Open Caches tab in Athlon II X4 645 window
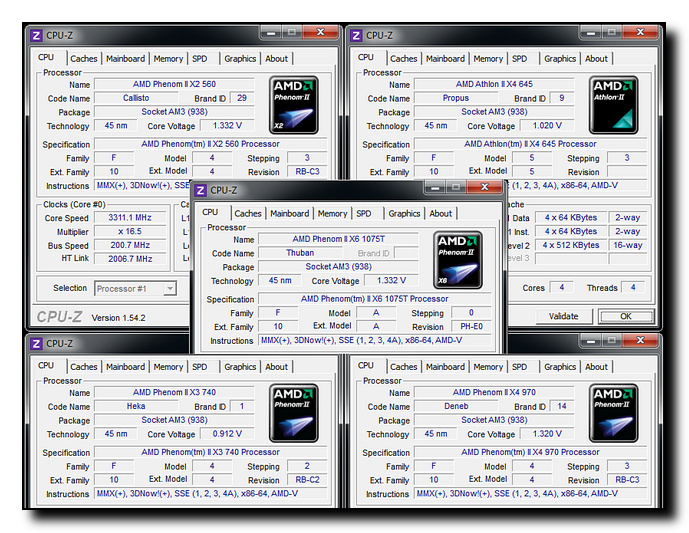The image size is (689, 533). point(403,58)
